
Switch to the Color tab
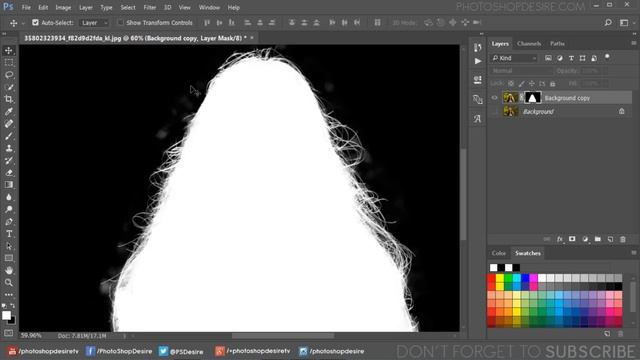pyautogui.click(x=498, y=253)
